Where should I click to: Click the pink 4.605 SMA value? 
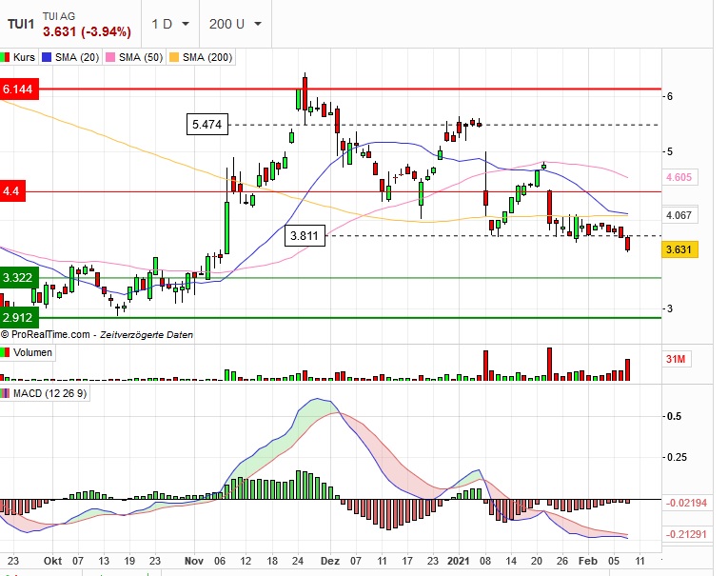pos(679,177)
